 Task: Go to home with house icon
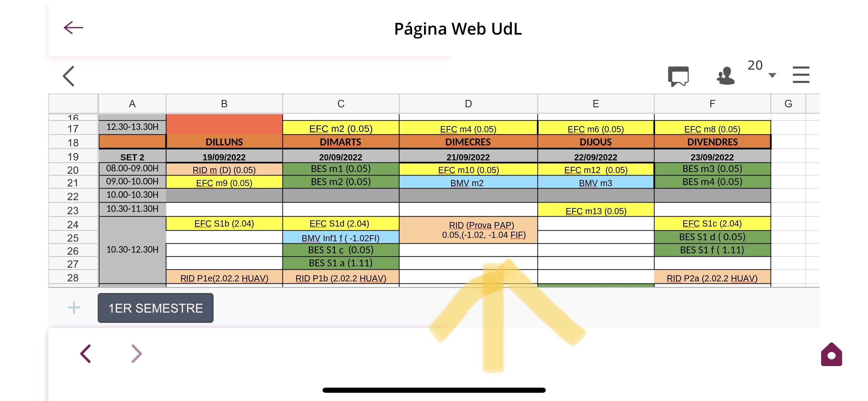pyautogui.click(x=831, y=354)
